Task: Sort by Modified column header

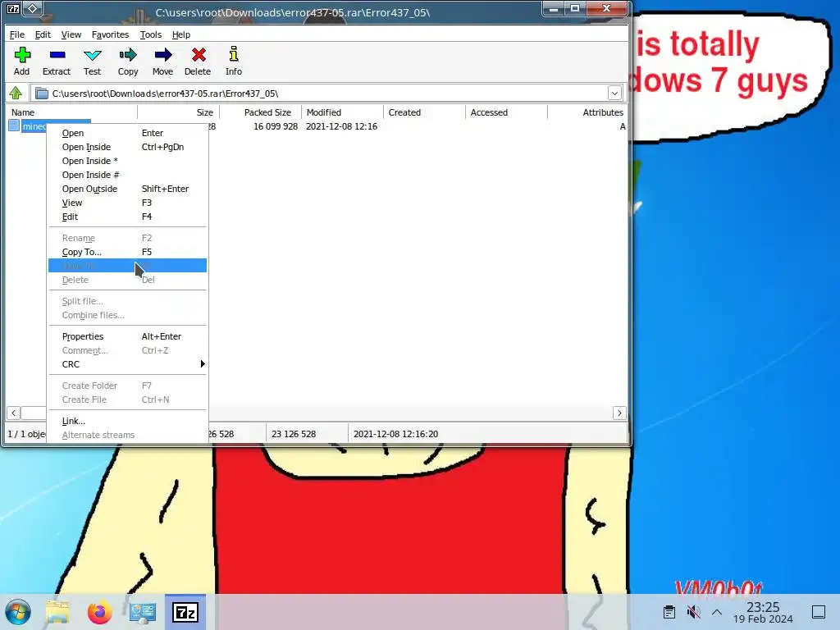Action: click(x=342, y=112)
